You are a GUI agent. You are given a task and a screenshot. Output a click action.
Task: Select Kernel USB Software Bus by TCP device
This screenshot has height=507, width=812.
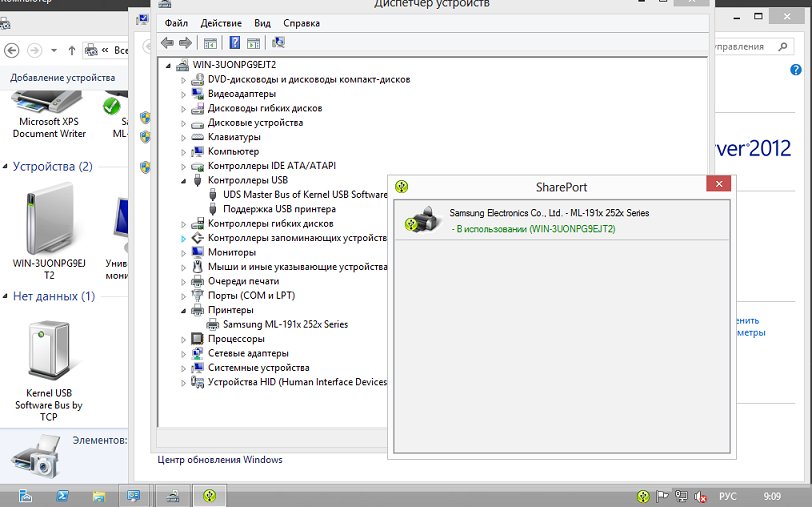(x=49, y=371)
